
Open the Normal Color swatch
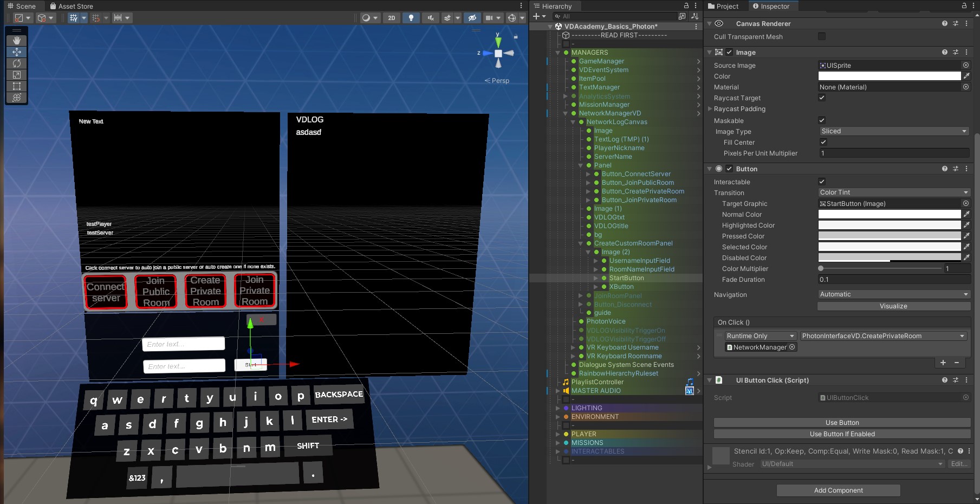[889, 215]
